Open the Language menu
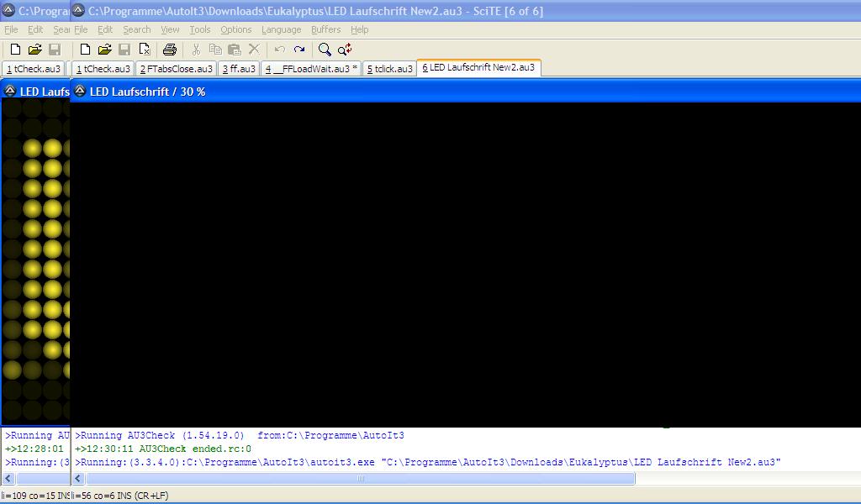861x504 pixels. pyautogui.click(x=281, y=29)
